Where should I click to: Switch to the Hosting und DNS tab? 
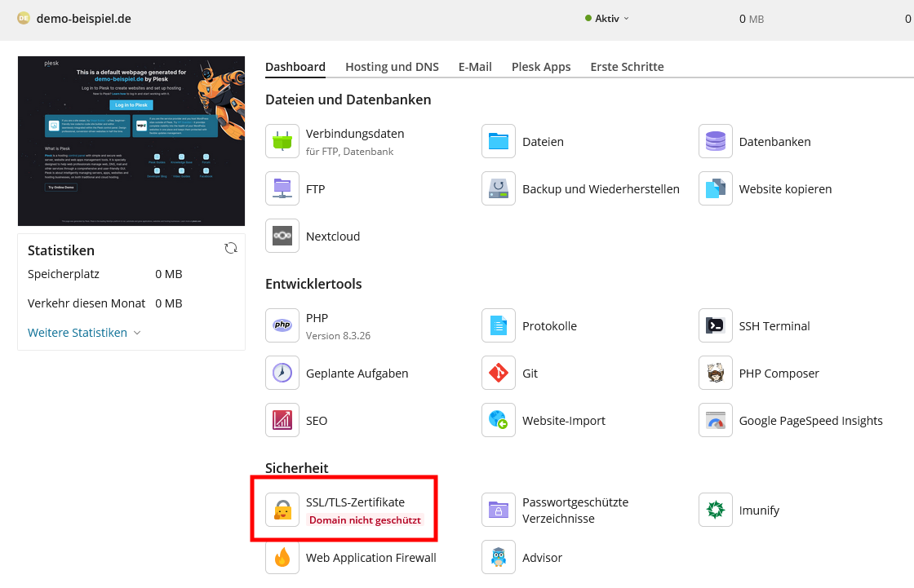coord(392,67)
